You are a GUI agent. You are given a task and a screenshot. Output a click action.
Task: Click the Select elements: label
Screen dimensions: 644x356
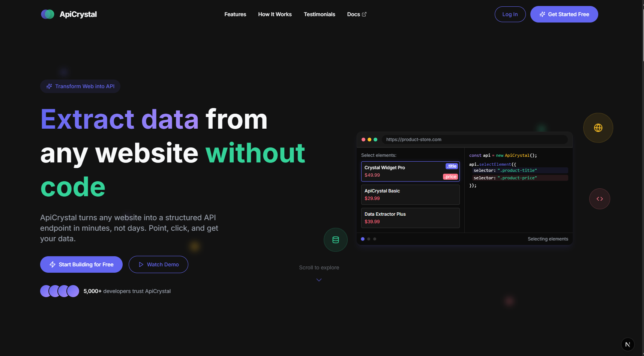pos(379,155)
